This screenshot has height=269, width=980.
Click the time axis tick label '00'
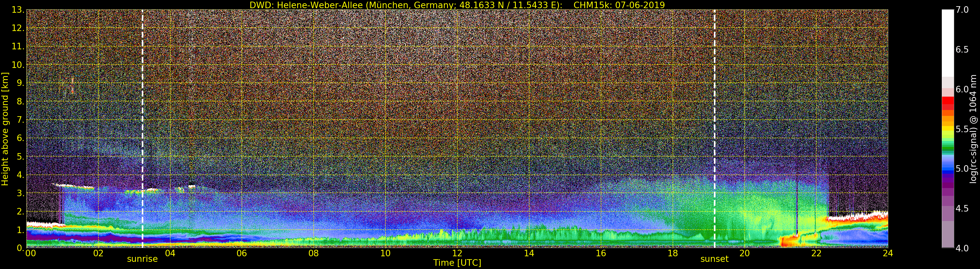[30, 253]
